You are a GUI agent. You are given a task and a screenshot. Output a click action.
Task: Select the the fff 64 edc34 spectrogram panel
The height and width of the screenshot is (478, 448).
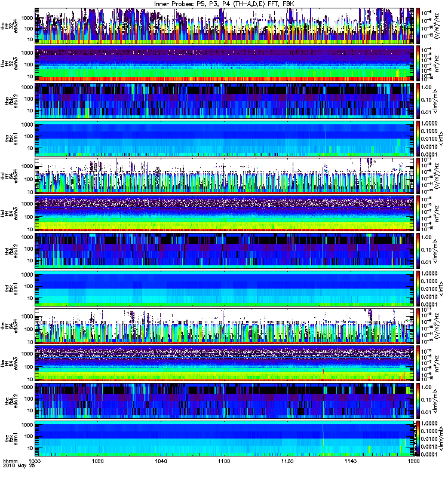pos(225,326)
